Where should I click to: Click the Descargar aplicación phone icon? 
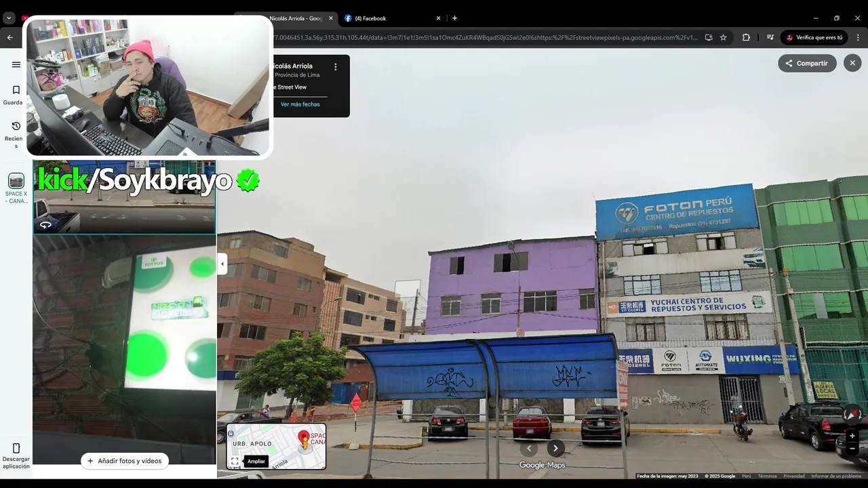point(16,448)
